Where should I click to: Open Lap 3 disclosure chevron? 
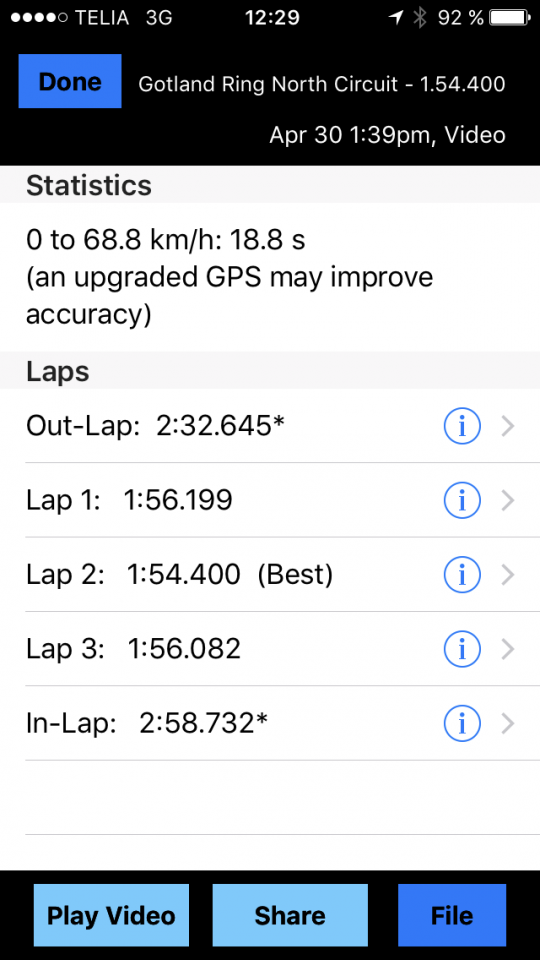[508, 649]
